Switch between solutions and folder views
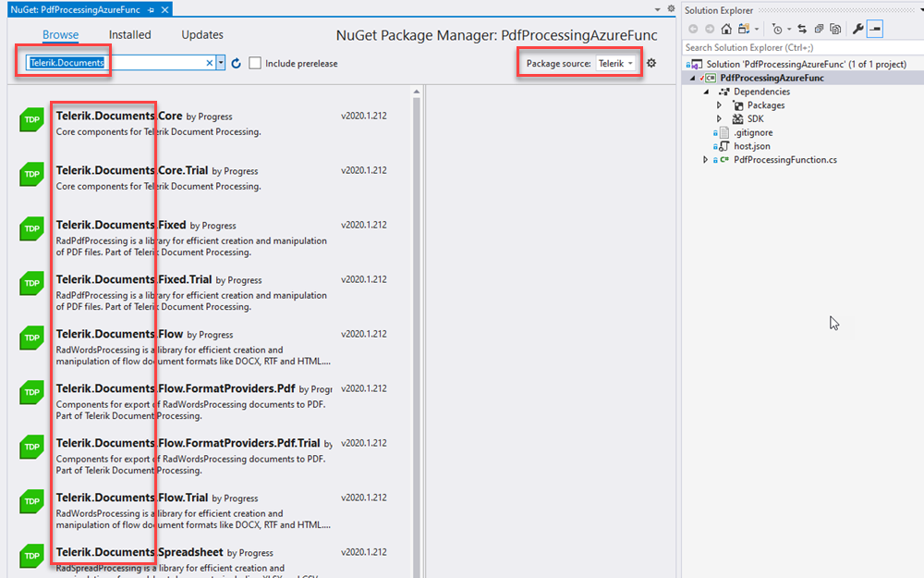Screen dimensions: 924x578 [744, 29]
